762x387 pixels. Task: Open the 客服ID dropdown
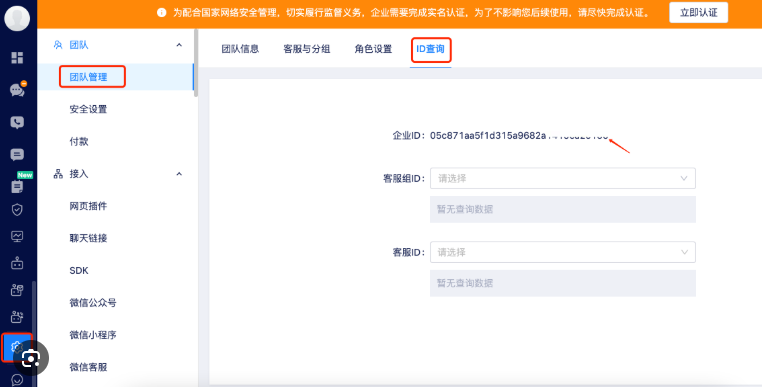[x=563, y=252]
